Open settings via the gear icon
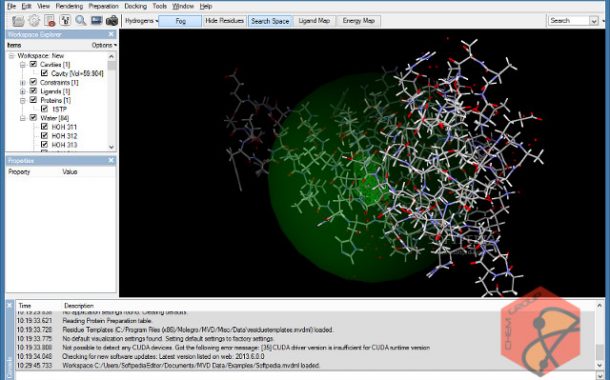 (x=34, y=21)
